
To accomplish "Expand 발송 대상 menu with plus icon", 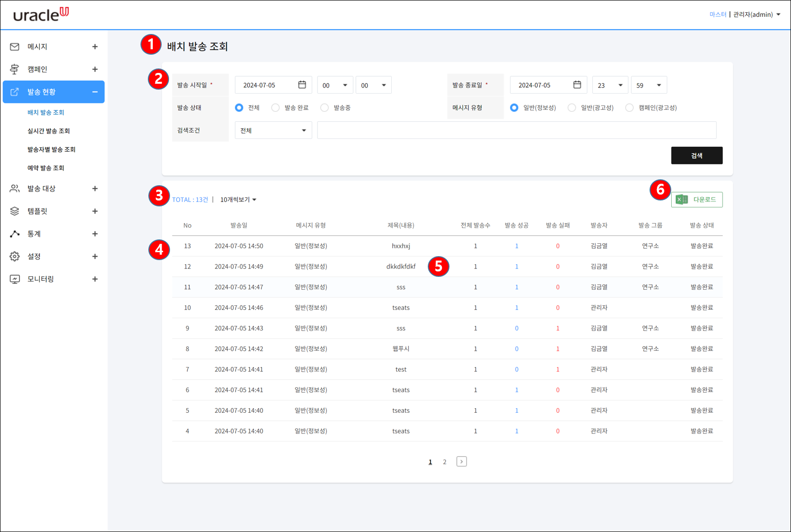I will pyautogui.click(x=95, y=189).
